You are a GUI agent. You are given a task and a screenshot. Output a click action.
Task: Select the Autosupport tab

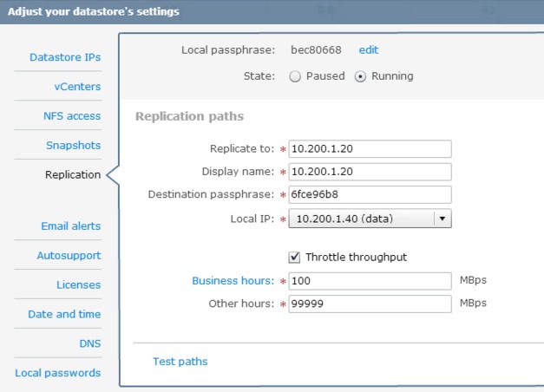pos(69,255)
